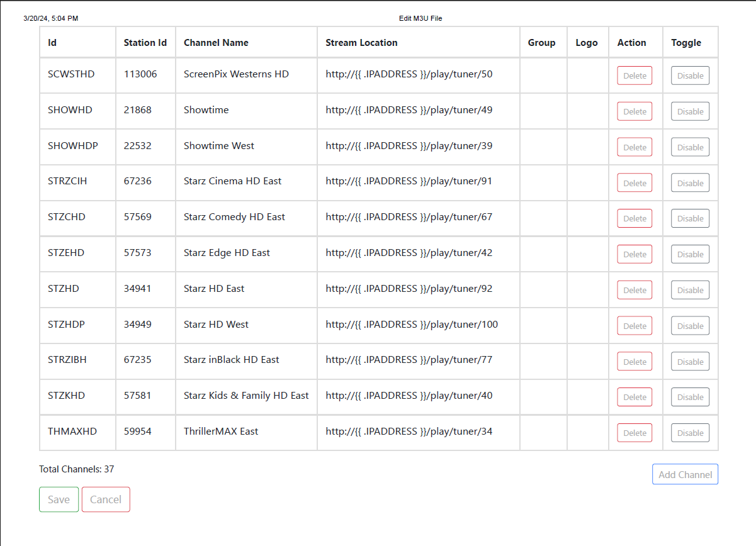Cancel editing the M3U file
This screenshot has height=546, width=756.
[x=106, y=499]
